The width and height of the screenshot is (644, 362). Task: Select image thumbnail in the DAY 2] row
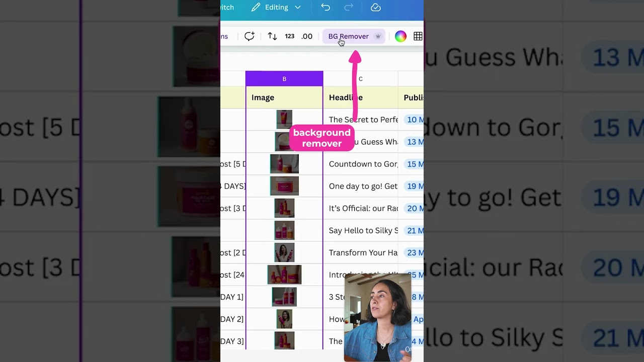[284, 319]
